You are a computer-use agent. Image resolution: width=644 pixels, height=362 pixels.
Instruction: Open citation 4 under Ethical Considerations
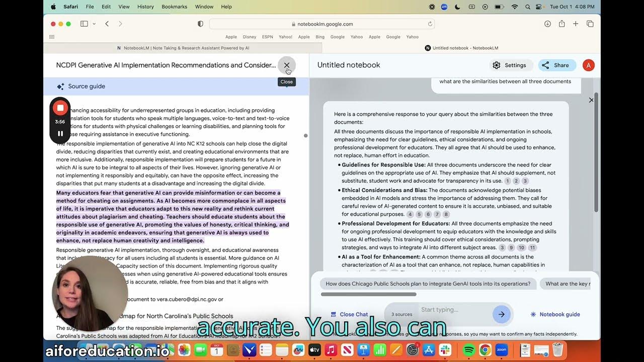pyautogui.click(x=410, y=214)
